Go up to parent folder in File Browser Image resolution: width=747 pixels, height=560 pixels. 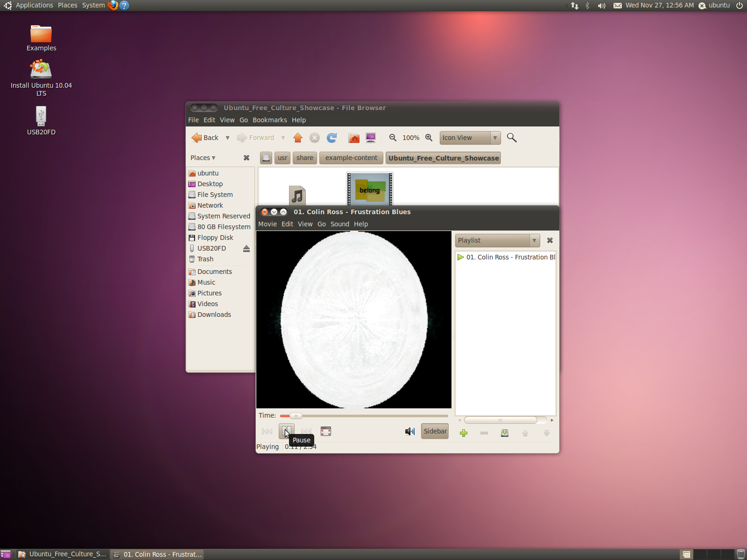tap(298, 138)
